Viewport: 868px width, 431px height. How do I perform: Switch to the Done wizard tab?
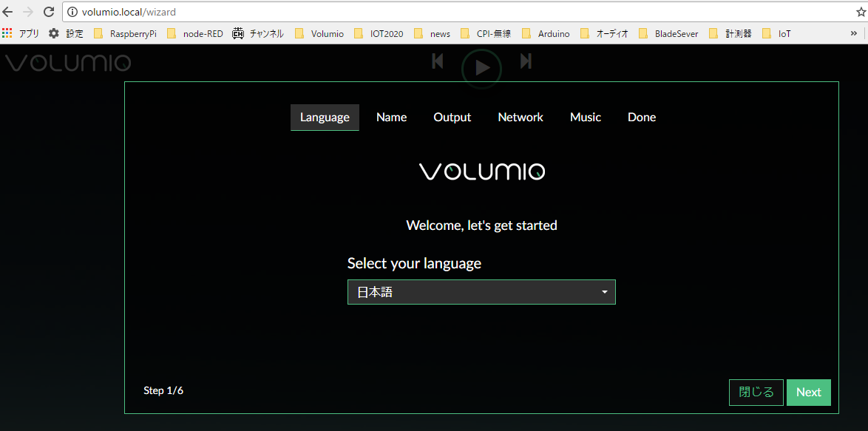tap(642, 118)
